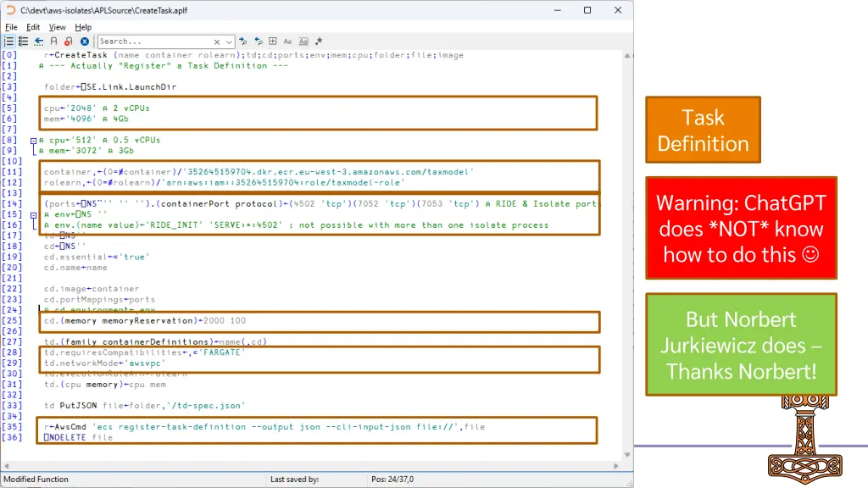The image size is (868, 488).
Task: Click the "cd.image←container" code line
Action: coord(92,289)
